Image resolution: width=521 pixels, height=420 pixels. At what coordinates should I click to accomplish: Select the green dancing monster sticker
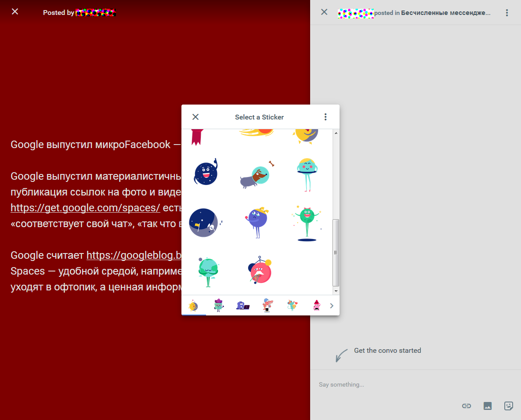306,222
